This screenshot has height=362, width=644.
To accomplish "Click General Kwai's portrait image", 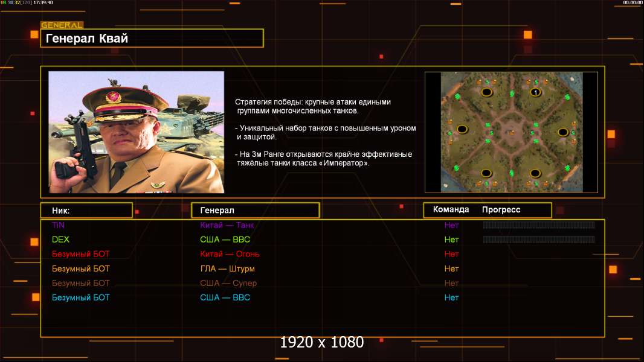I will [137, 132].
